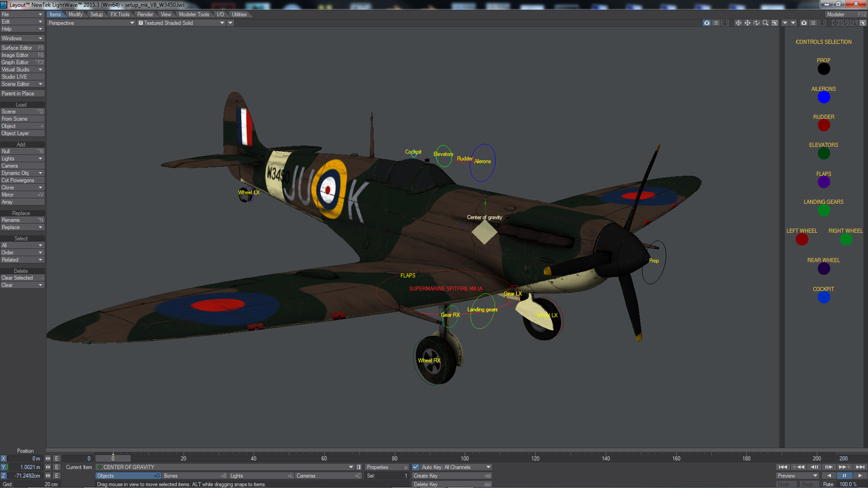868x488 pixels.
Task: Expand the Lights add dropdown
Action: (22, 158)
